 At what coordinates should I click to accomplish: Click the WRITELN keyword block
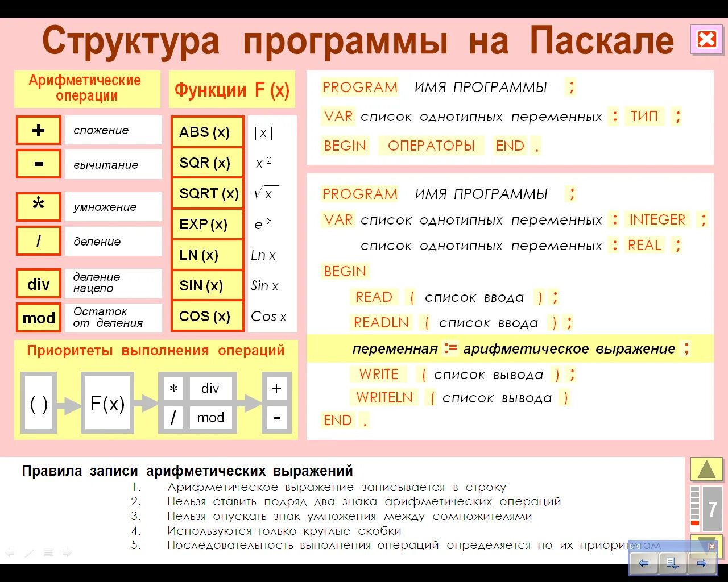(x=384, y=397)
